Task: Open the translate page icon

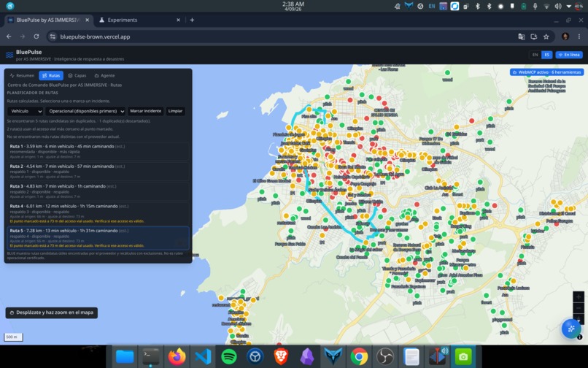Action: click(522, 37)
